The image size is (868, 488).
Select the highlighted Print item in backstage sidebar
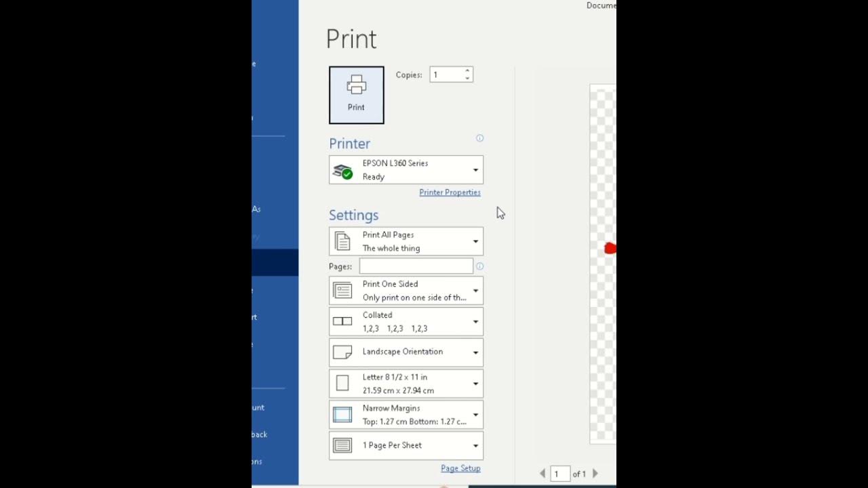coord(275,263)
